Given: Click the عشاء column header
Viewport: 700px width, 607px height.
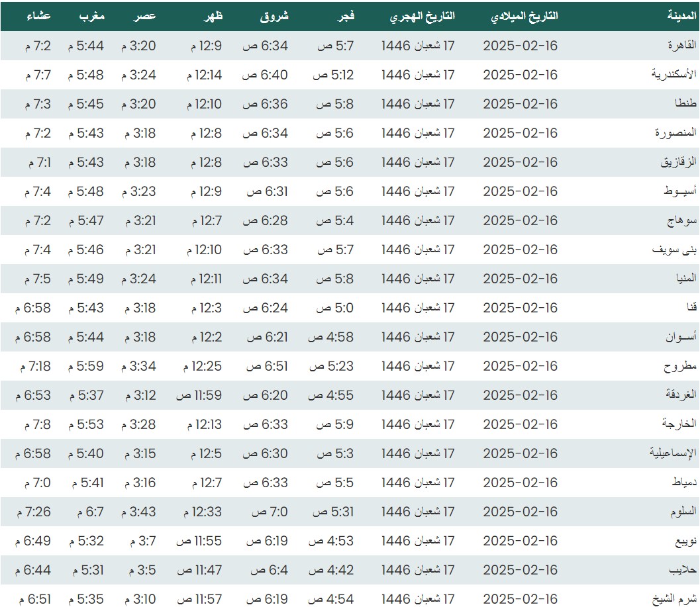Looking at the screenshot, I should [37, 17].
